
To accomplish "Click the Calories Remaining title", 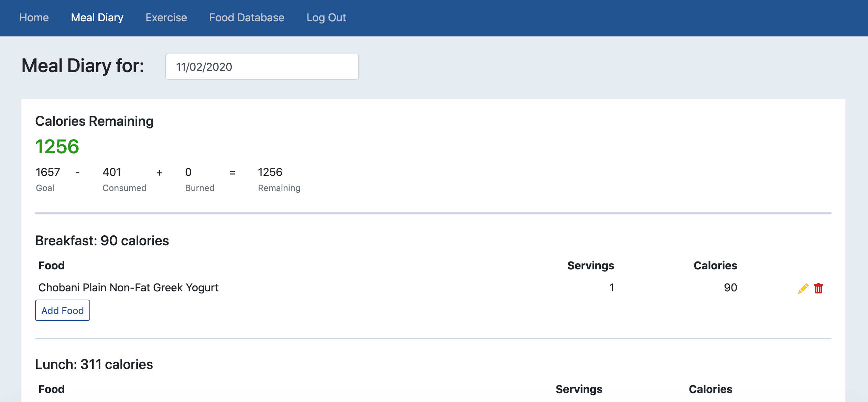I will point(94,121).
